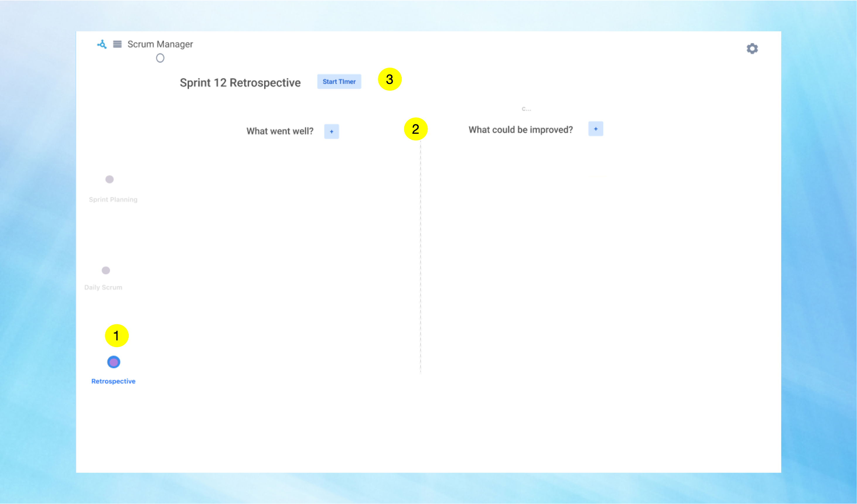The width and height of the screenshot is (857, 504).
Task: Click the Sprint 12 Retrospective heading
Action: point(240,83)
